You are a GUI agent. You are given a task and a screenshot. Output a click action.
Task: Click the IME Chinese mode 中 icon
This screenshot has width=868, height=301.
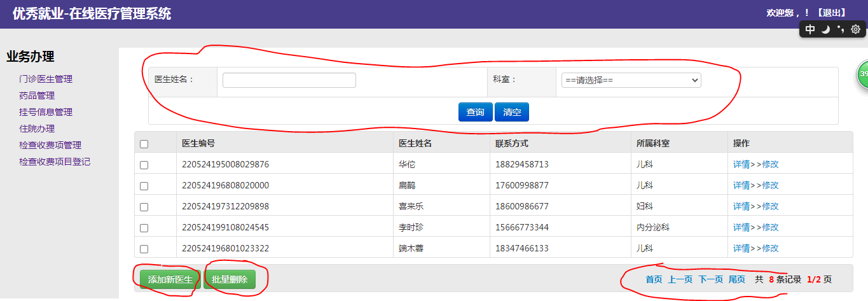(x=810, y=29)
